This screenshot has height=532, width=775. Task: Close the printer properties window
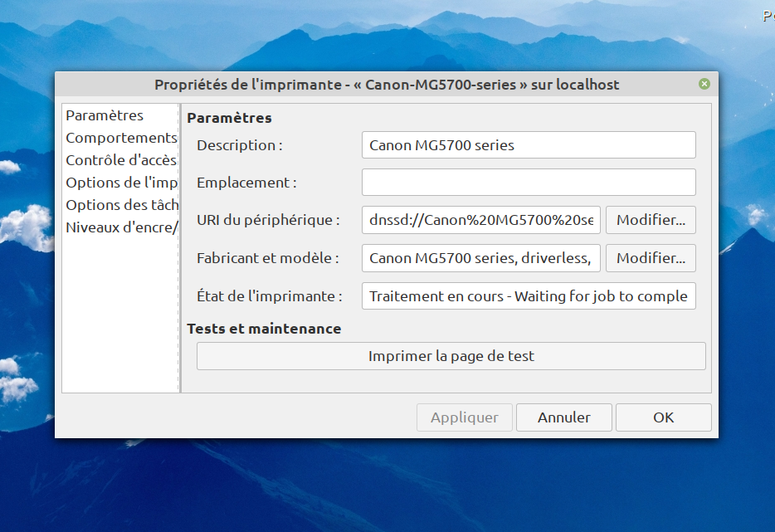tap(704, 84)
